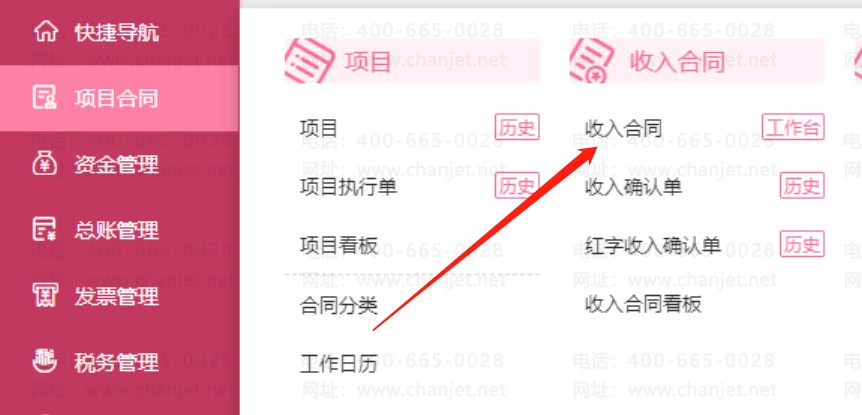Open the 项目看板 link
Image resolution: width=862 pixels, height=415 pixels.
(x=339, y=245)
